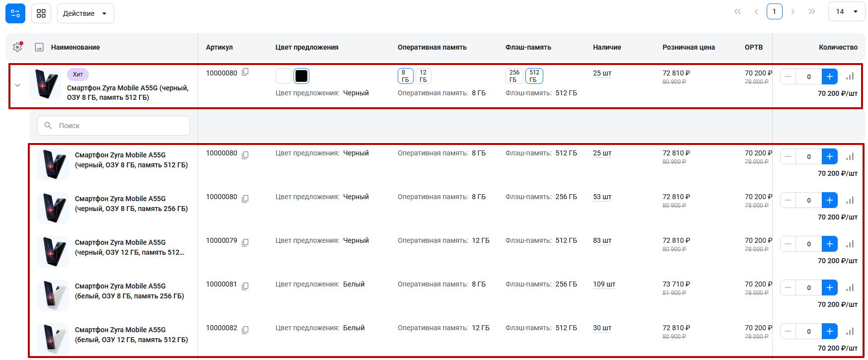Go to next page arrow
This screenshot has height=360, width=868.
tap(793, 11)
